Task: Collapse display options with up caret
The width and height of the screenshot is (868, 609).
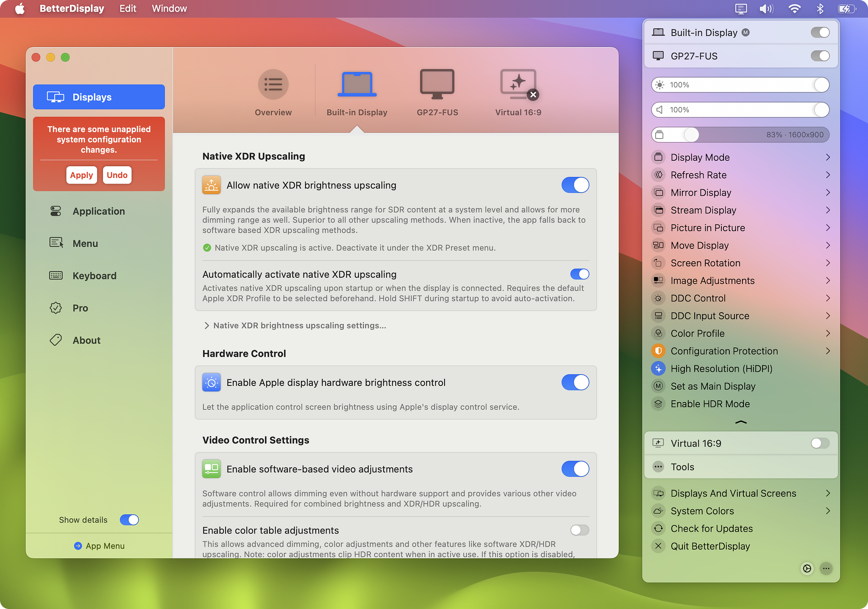Action: point(741,422)
